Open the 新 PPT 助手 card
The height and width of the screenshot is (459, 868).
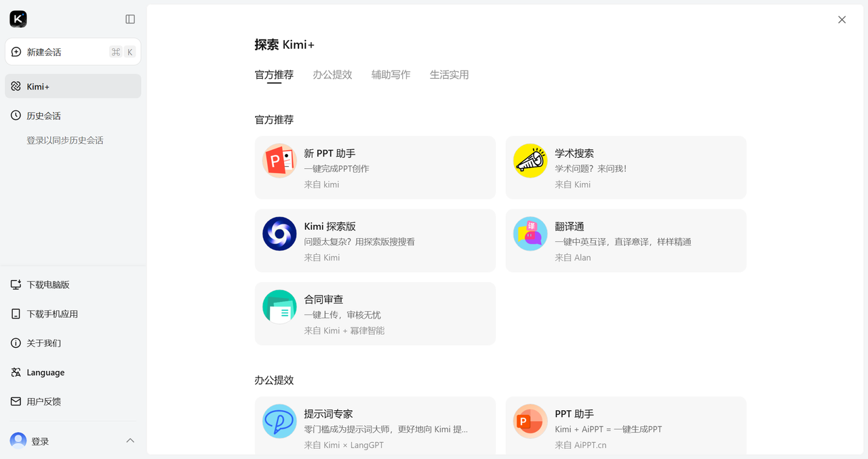pos(375,167)
